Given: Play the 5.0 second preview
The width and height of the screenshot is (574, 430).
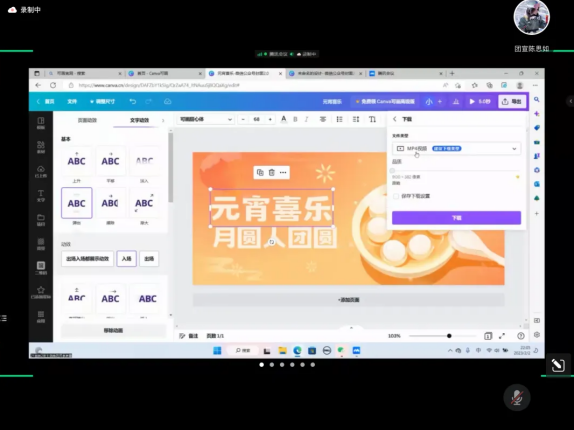Looking at the screenshot, I should click(x=480, y=101).
